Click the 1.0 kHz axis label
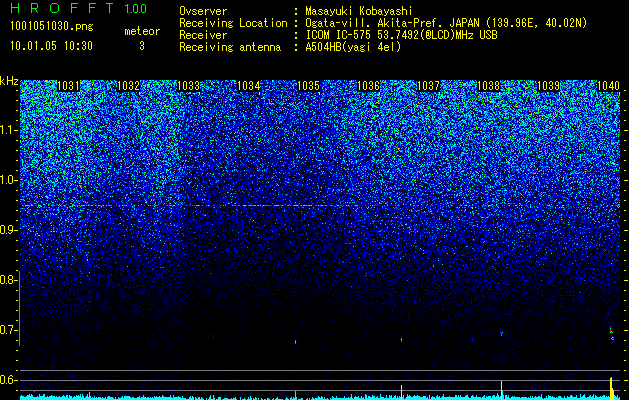 pyautogui.click(x=9, y=180)
